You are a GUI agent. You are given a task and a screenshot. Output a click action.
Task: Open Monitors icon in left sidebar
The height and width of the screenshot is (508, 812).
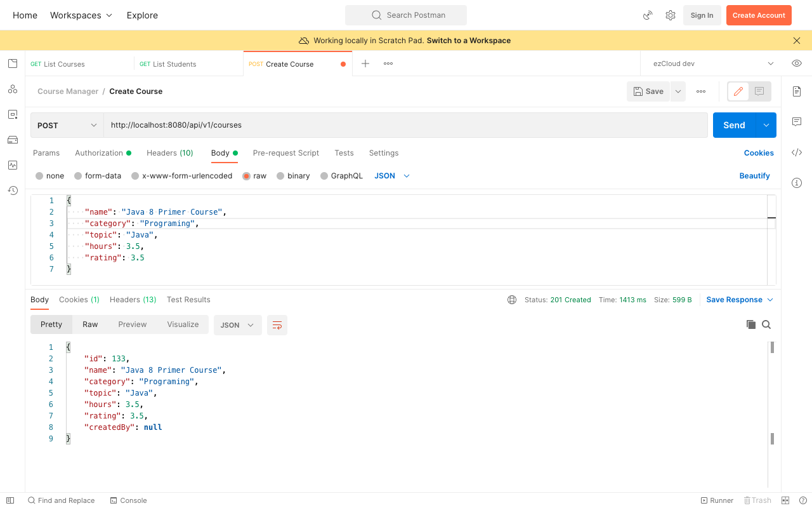[x=13, y=165]
